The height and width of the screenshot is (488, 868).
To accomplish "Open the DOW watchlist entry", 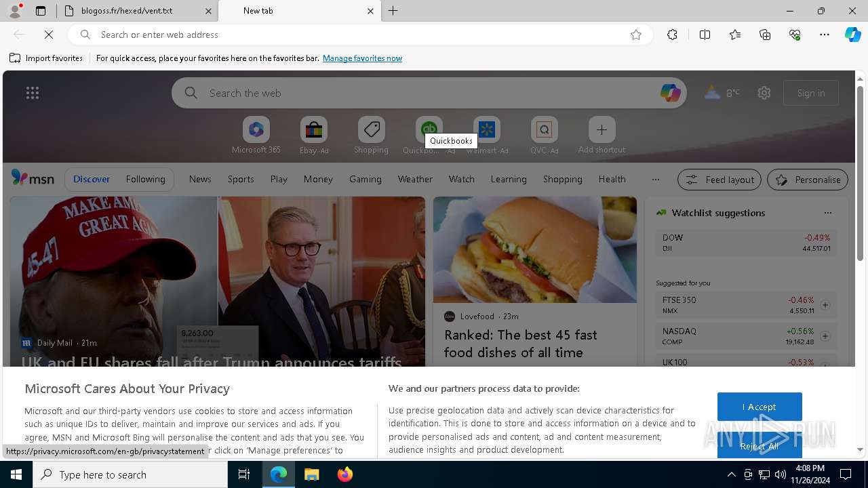I will [x=746, y=243].
